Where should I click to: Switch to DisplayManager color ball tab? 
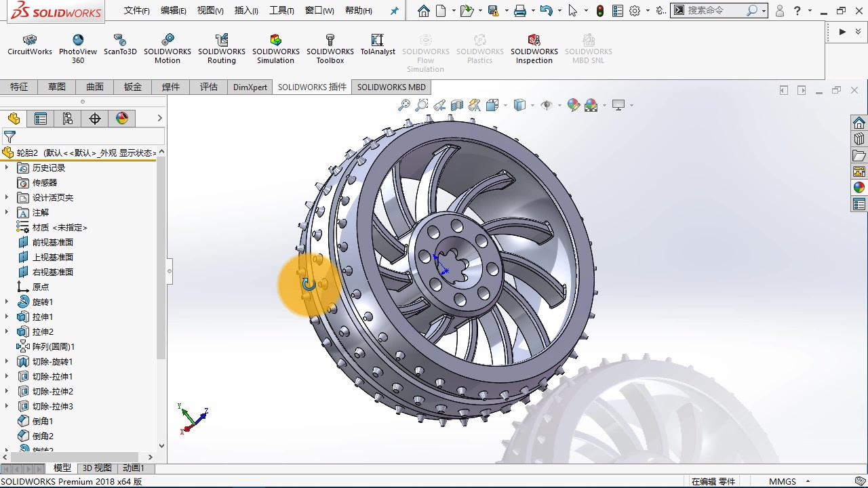[122, 119]
